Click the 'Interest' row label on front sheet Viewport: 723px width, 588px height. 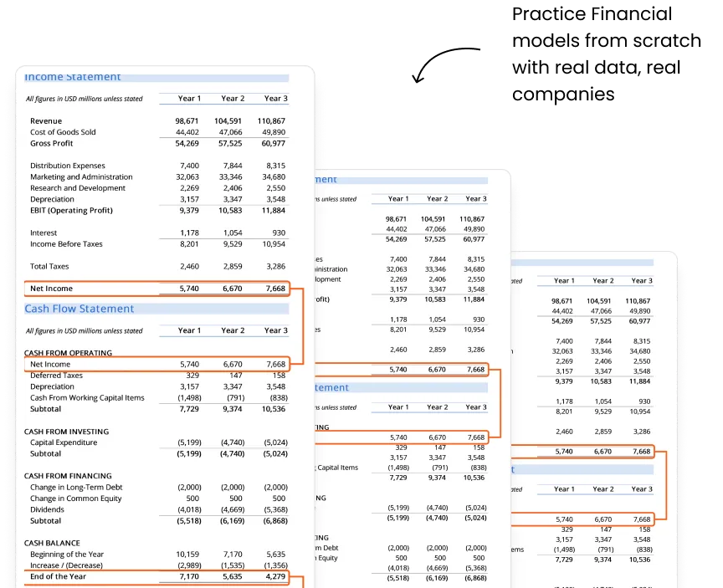[44, 233]
